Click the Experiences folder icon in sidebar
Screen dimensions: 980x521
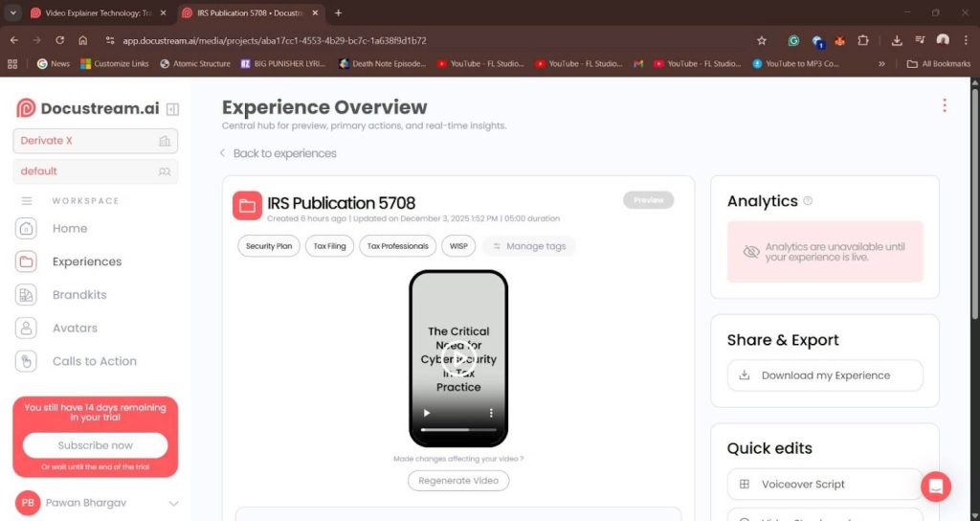(26, 261)
